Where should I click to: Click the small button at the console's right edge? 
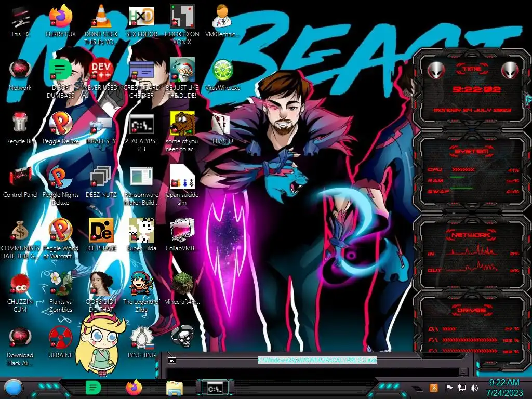pos(463,372)
